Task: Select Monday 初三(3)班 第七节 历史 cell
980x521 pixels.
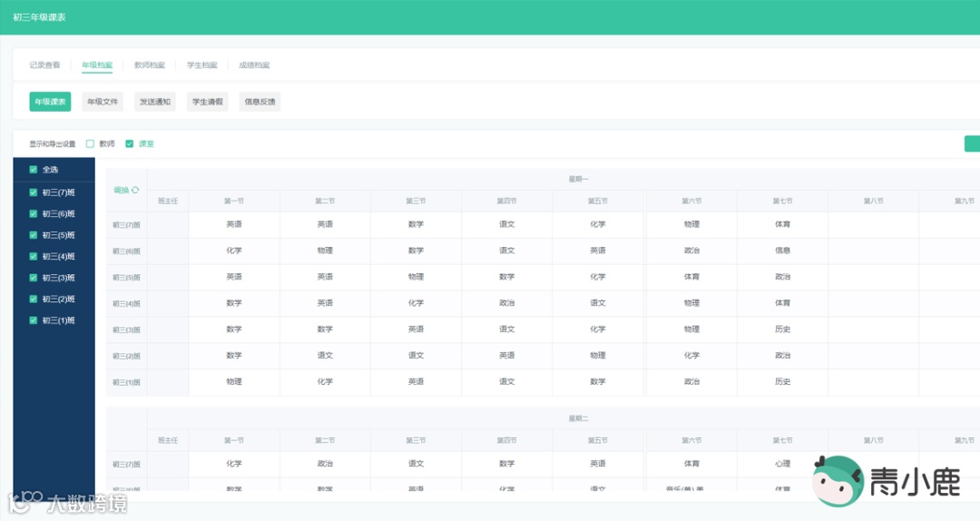Action: [x=782, y=329]
